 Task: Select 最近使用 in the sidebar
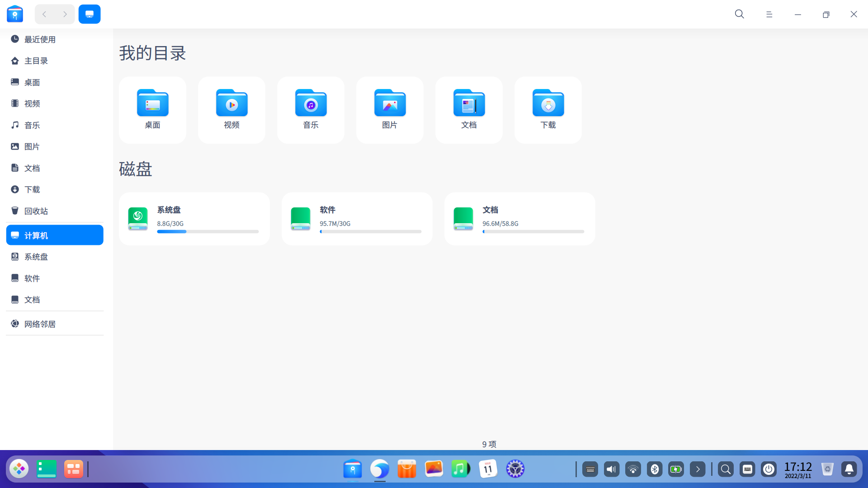pyautogui.click(x=40, y=39)
